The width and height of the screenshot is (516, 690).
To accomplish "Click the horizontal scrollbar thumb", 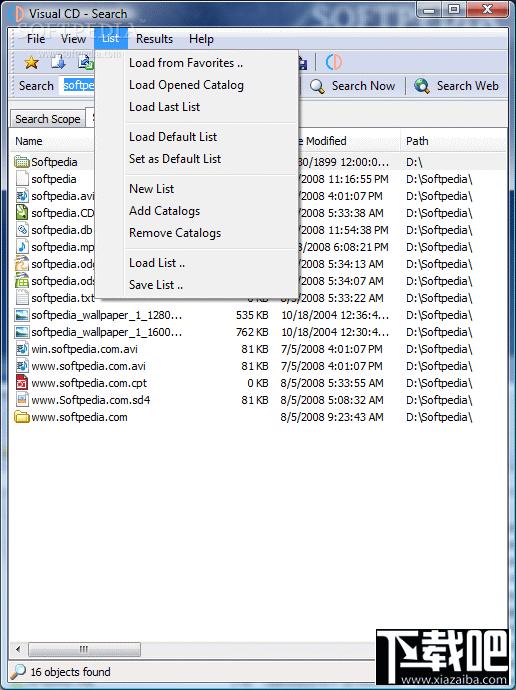I will pos(84,649).
